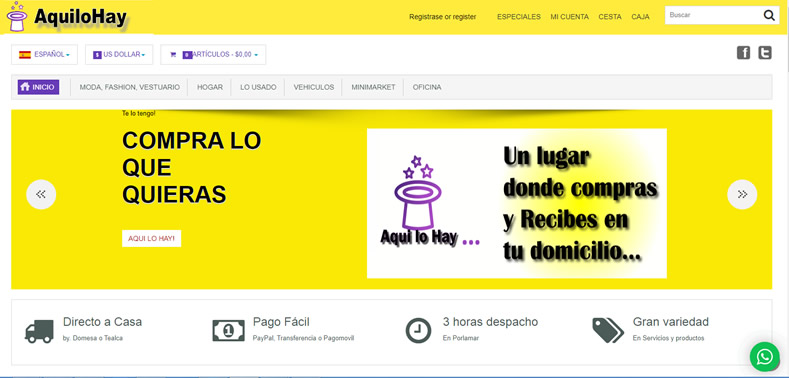Open the Twitter page icon
789x378 pixels.
click(765, 53)
